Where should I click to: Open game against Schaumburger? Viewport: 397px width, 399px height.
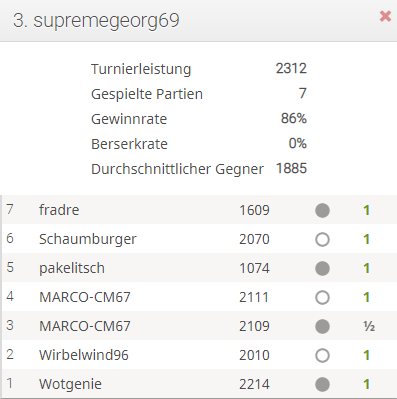[x=199, y=239]
